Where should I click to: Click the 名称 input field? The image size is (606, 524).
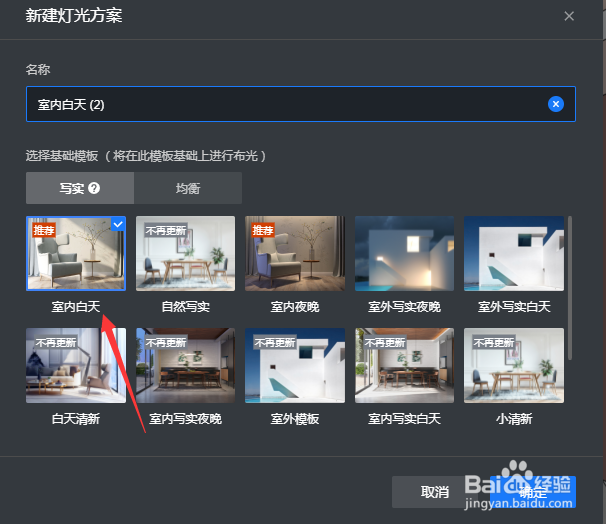click(301, 104)
